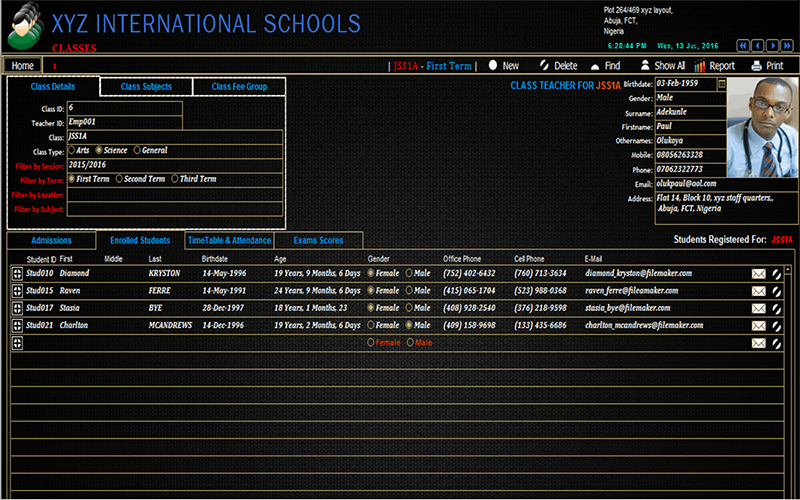Open Stasia's record with the row arrows icon
This screenshot has height=500, width=800.
(x=17, y=308)
